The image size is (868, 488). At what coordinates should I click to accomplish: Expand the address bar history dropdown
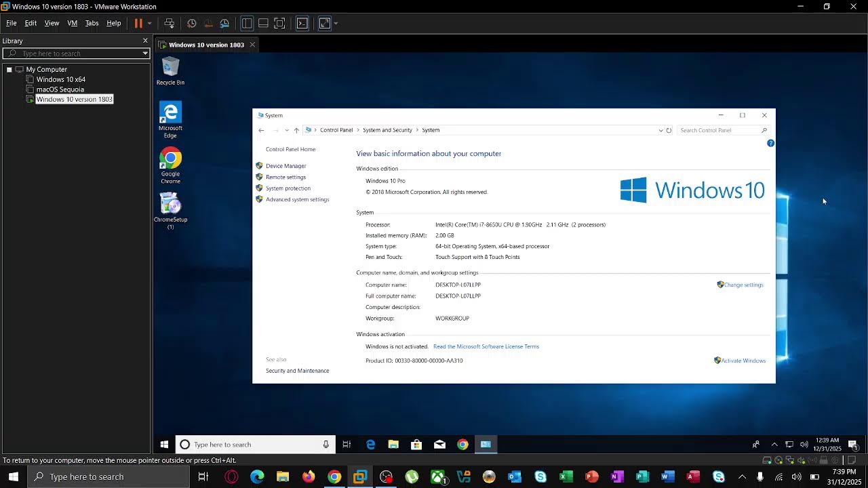pyautogui.click(x=660, y=130)
